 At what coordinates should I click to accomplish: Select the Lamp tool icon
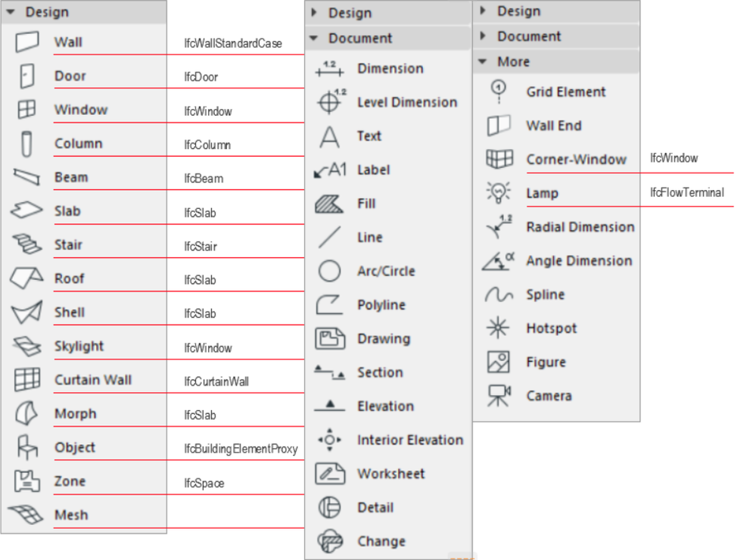[499, 193]
